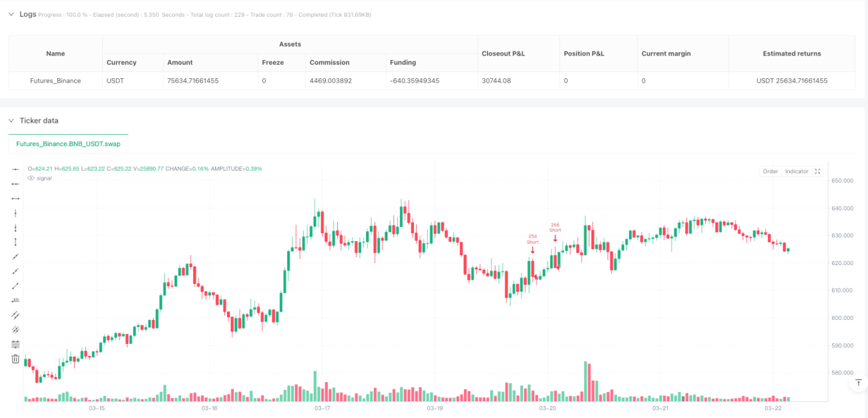Screen dimensions: 868x418
Task: Click the Estimated returns column header
Action: [x=792, y=53]
